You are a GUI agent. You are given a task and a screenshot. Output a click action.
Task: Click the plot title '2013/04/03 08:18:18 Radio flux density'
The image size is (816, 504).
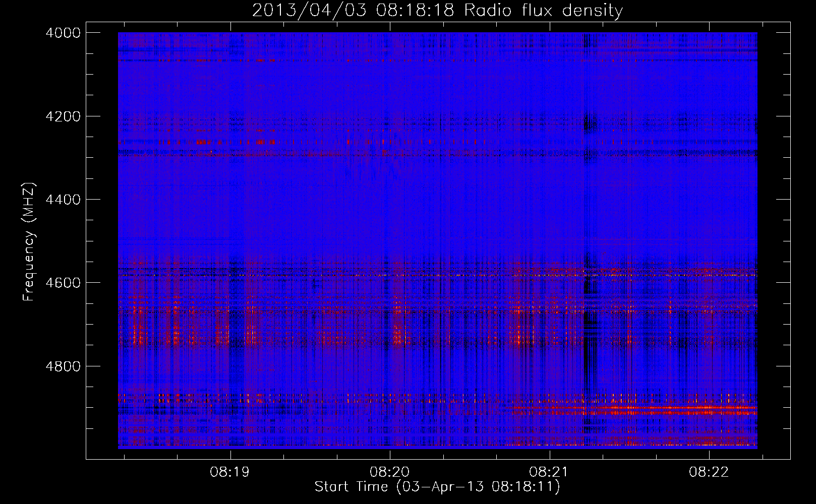point(437,11)
